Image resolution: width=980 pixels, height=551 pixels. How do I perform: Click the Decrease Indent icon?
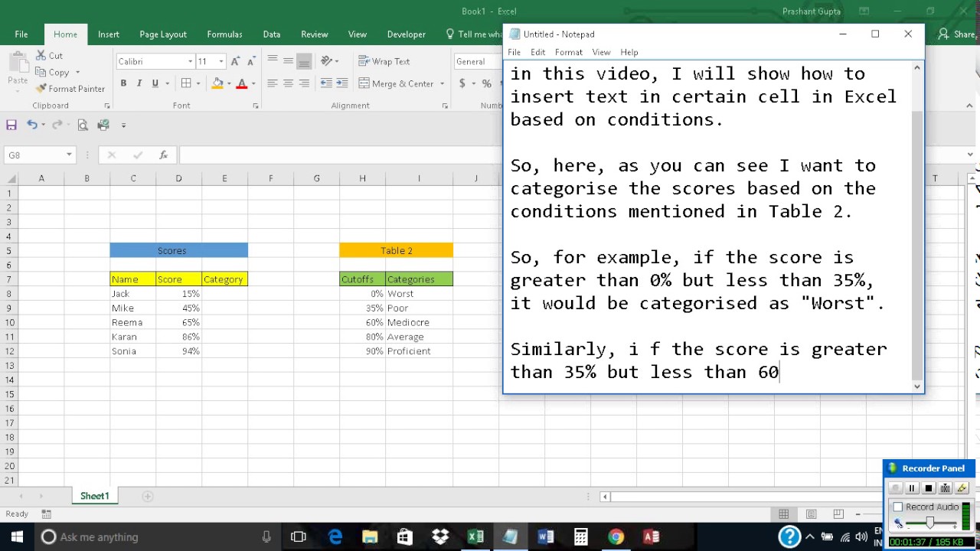[326, 83]
